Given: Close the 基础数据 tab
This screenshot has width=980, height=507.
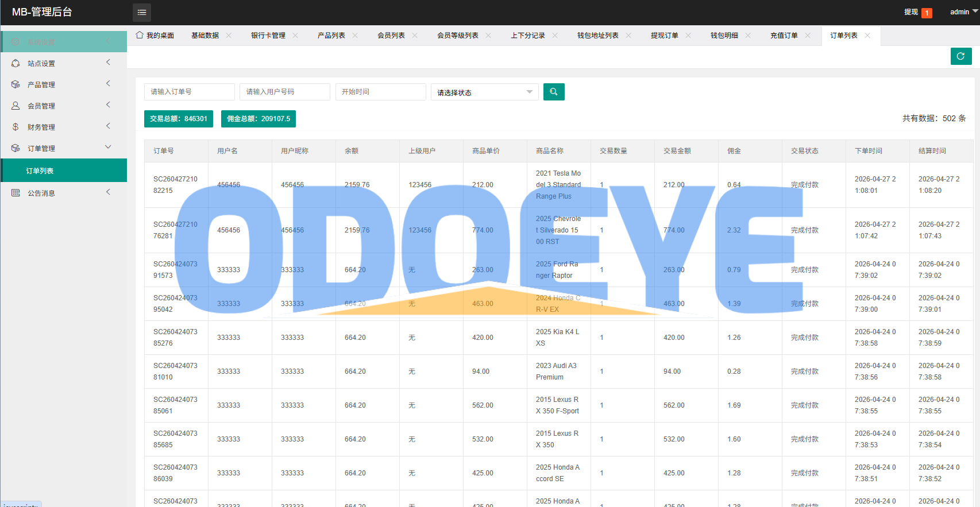Looking at the screenshot, I should tap(229, 35).
